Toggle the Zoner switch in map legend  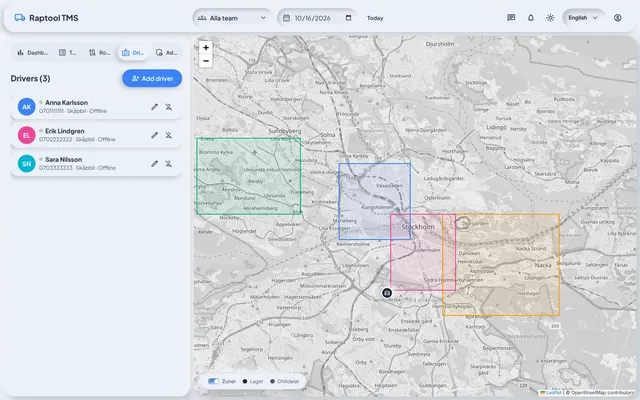coord(213,381)
